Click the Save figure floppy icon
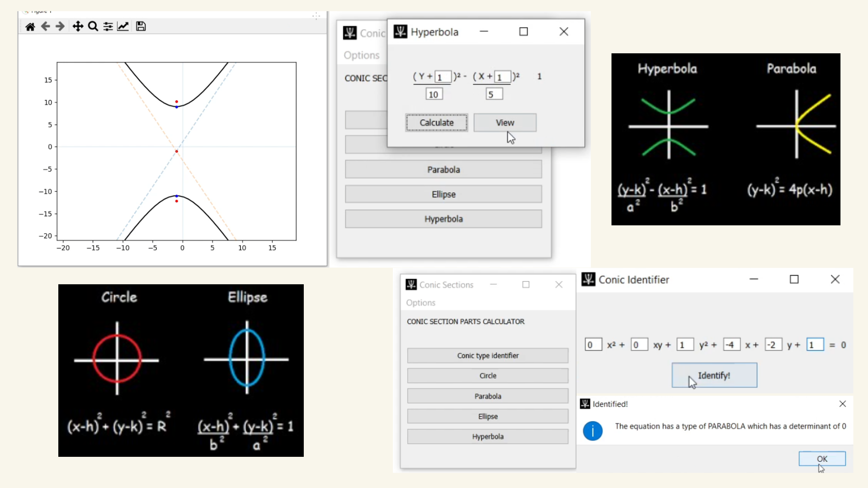This screenshot has width=868, height=488. tap(141, 27)
